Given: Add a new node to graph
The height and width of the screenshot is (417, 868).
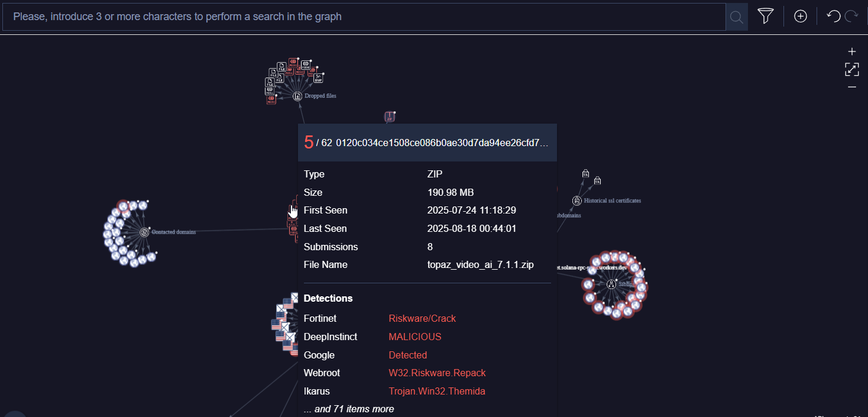Looking at the screenshot, I should (800, 17).
